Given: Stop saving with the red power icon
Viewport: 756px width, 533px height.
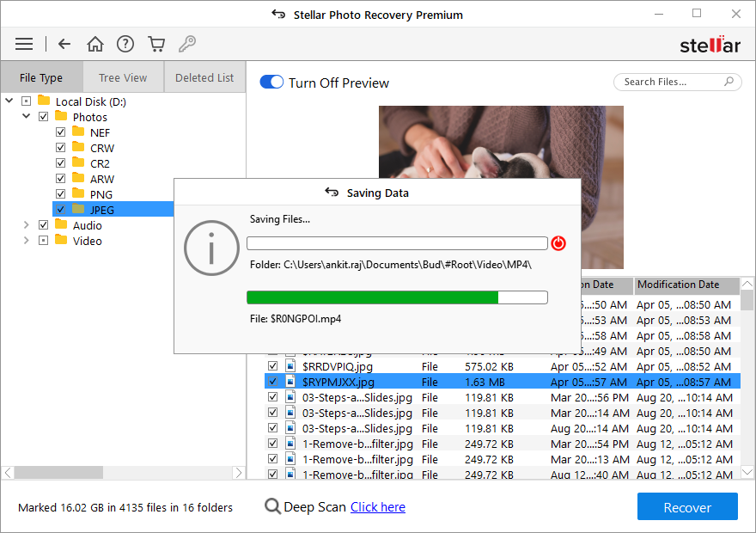Looking at the screenshot, I should point(558,243).
